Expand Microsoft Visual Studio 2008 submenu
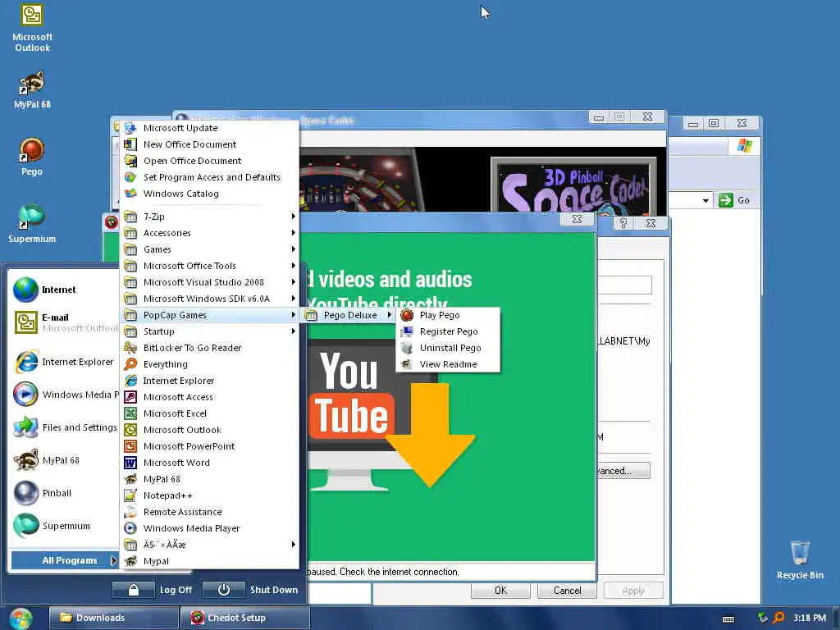The image size is (840, 630). [x=209, y=282]
